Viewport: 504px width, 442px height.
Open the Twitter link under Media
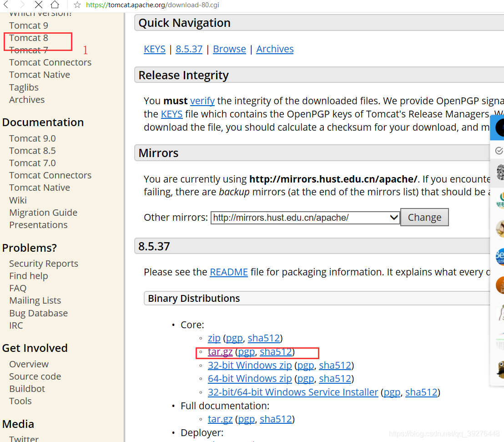click(24, 438)
